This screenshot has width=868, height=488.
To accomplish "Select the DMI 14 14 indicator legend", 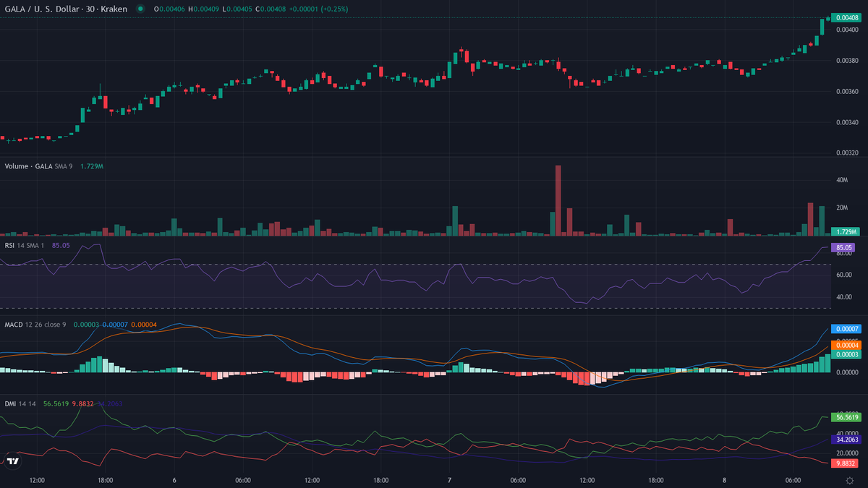I will [19, 403].
